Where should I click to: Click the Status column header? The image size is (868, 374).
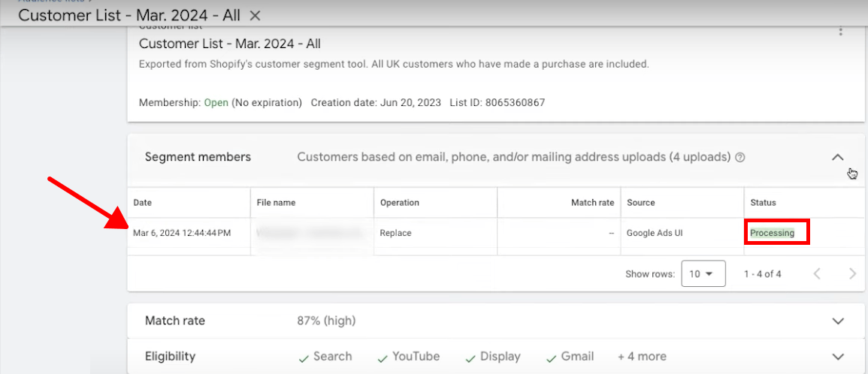pyautogui.click(x=763, y=203)
